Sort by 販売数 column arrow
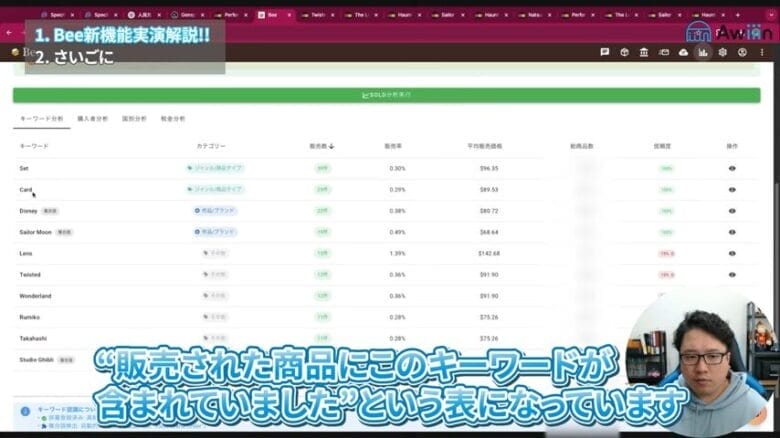The height and width of the screenshot is (438, 780). click(x=331, y=146)
